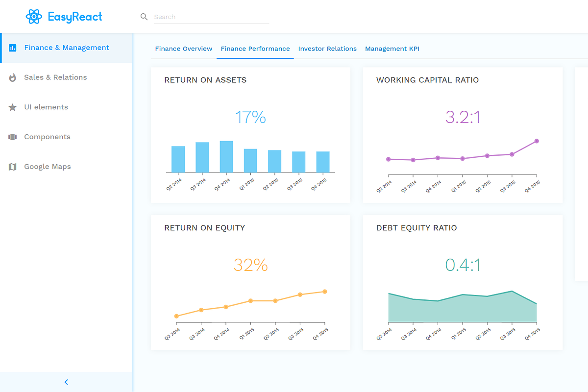Click the Google Maps map icon

click(x=13, y=167)
